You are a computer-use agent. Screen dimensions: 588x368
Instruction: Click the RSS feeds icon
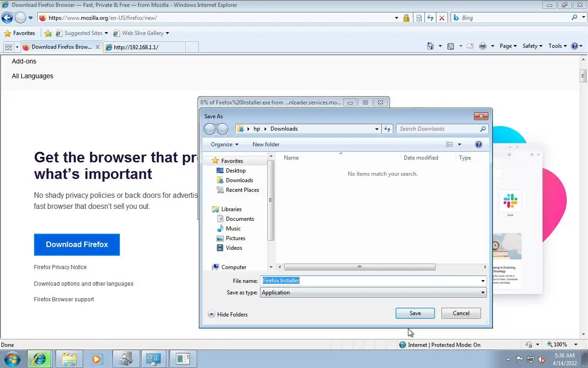click(451, 46)
